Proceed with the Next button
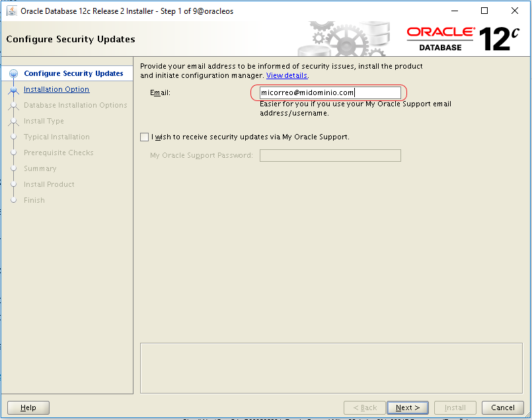The image size is (532, 420). (x=408, y=407)
